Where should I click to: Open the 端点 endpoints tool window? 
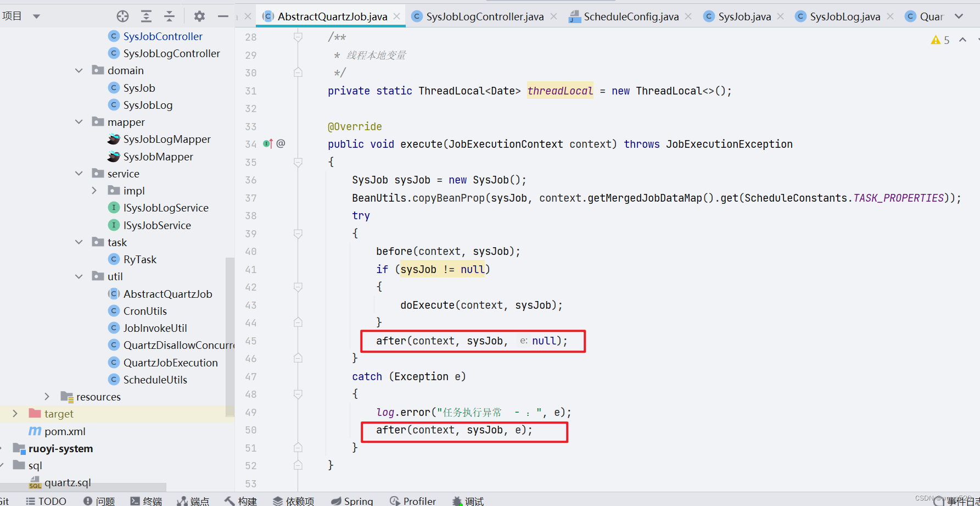(x=193, y=501)
